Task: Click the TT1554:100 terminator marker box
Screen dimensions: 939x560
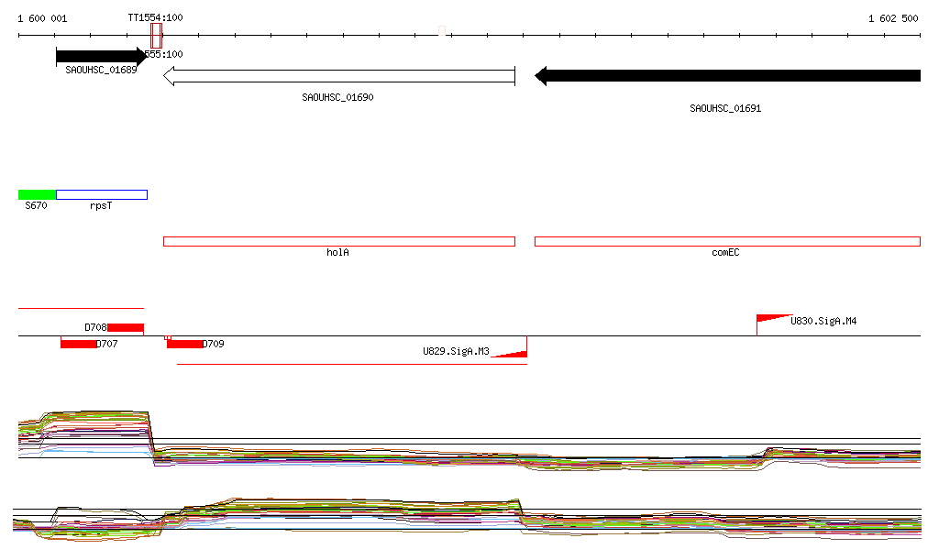Action: coord(156,36)
